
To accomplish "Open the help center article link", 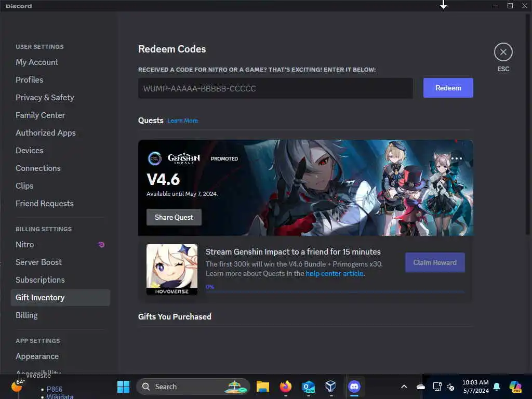I will pyautogui.click(x=335, y=273).
